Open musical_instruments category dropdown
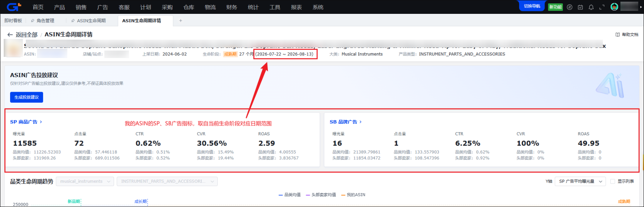Viewport: 644px width, 207px height. point(85,181)
